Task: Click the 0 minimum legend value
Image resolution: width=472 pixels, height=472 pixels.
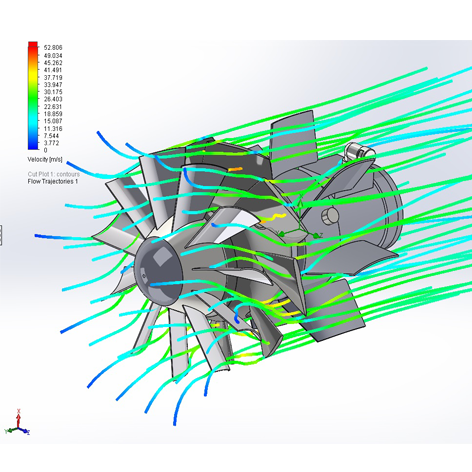Action: 46,150
